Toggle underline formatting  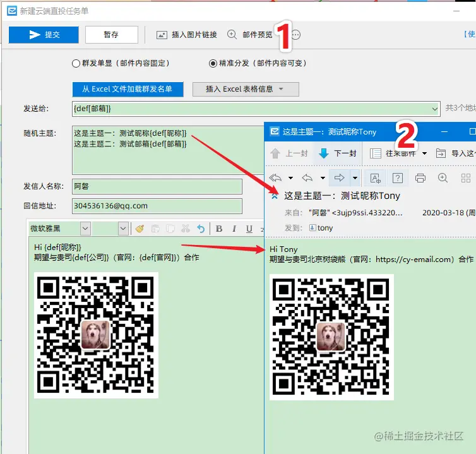tap(249, 229)
